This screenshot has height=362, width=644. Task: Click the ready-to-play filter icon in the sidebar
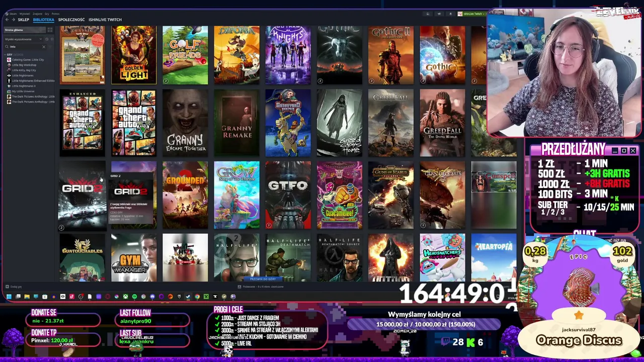pos(52,39)
